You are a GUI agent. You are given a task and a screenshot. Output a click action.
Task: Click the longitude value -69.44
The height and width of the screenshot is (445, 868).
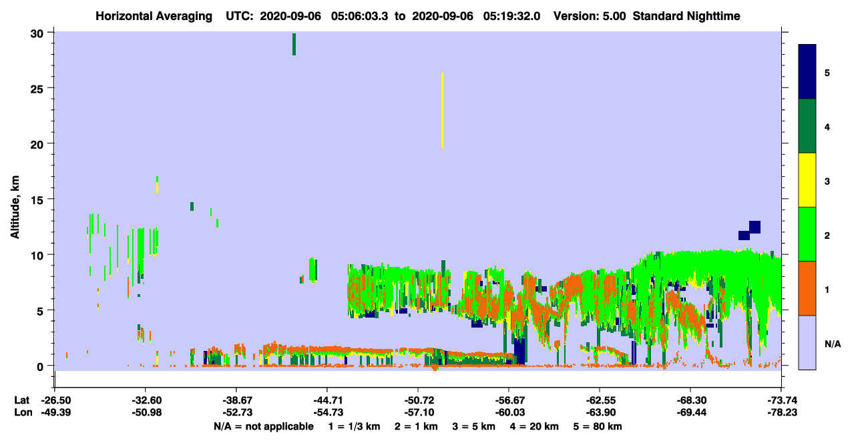tap(690, 413)
